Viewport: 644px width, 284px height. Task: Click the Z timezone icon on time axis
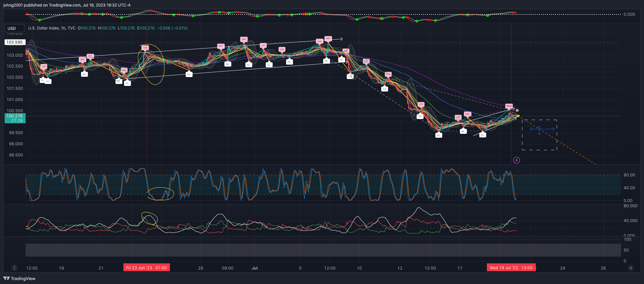tap(14, 268)
